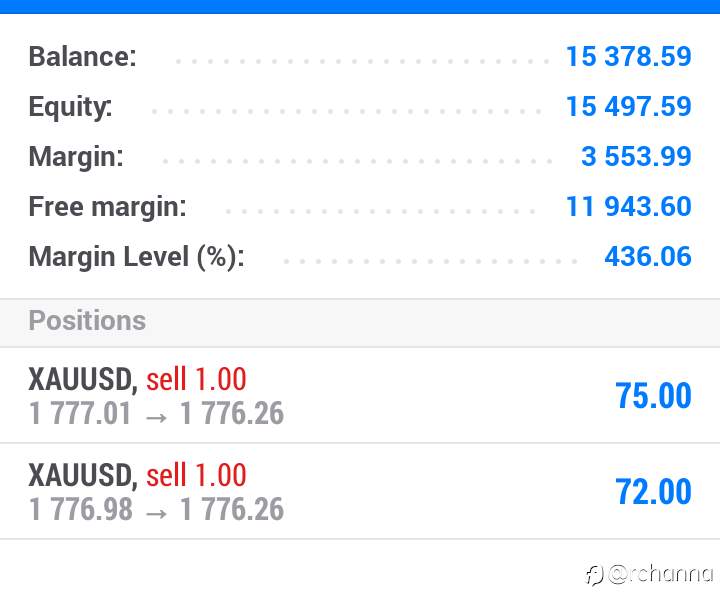Click the Free margin value 11 943.60

[629, 207]
